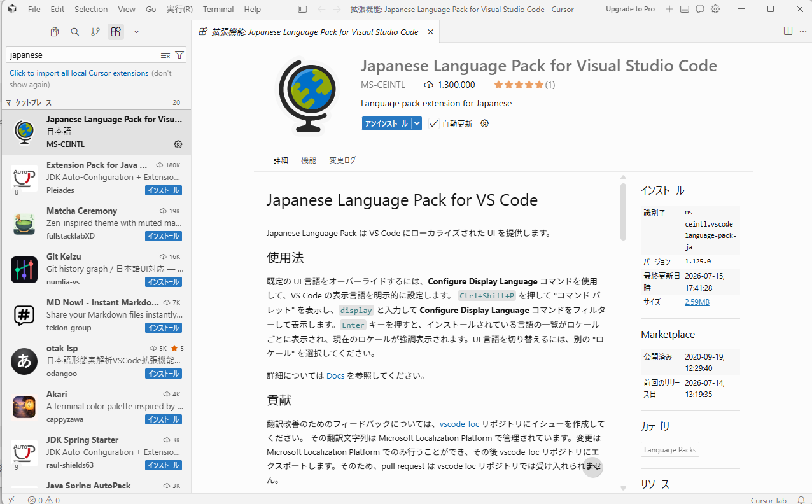The height and width of the screenshot is (504, 812).
Task: Toggle the 自動更新 auto-update checkbox
Action: pyautogui.click(x=433, y=123)
